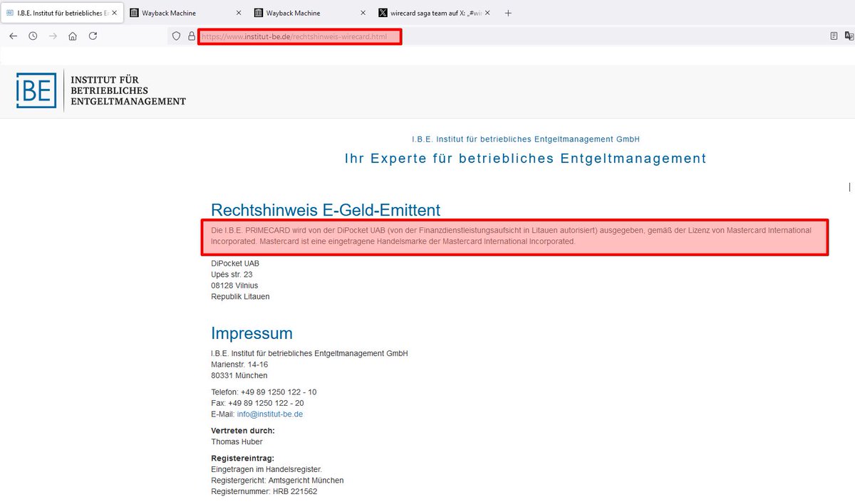Screen dimensions: 855x504
Task: Click '80331 München' text
Action: coord(239,375)
